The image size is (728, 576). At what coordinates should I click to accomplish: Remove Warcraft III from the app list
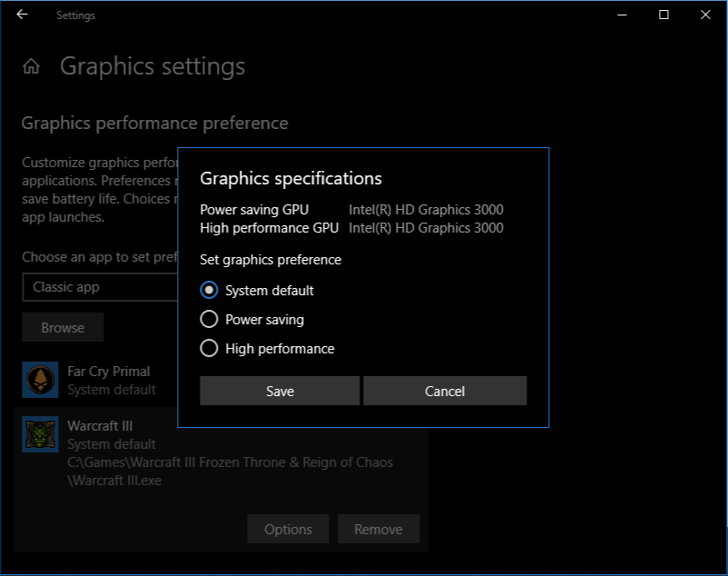tap(379, 529)
